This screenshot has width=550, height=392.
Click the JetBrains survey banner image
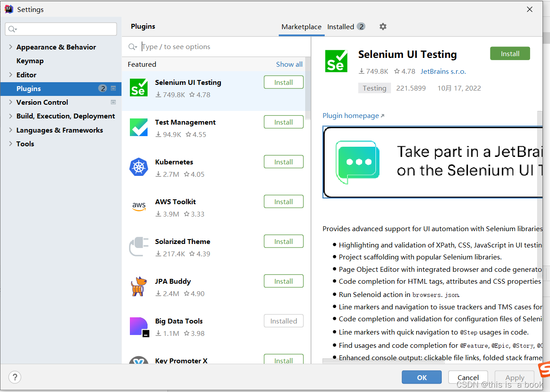pos(432,162)
